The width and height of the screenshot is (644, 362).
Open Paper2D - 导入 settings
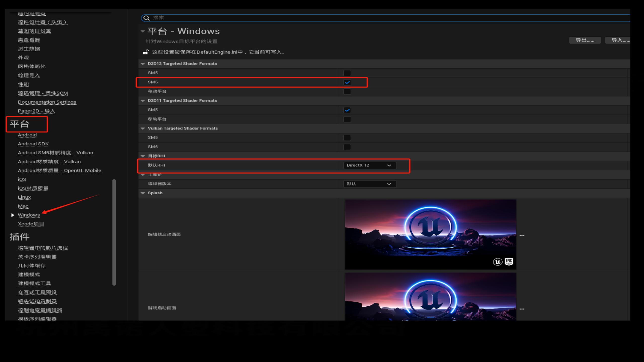pos(36,111)
